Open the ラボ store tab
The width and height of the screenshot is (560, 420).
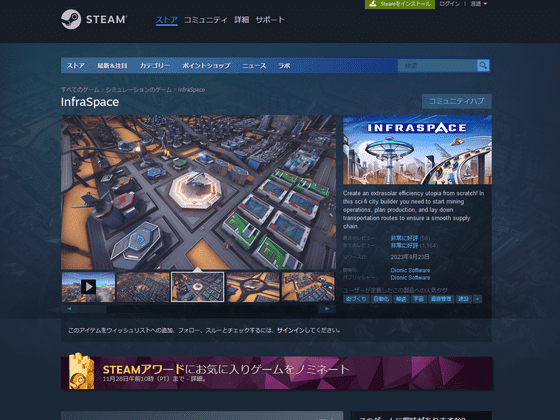[284, 66]
